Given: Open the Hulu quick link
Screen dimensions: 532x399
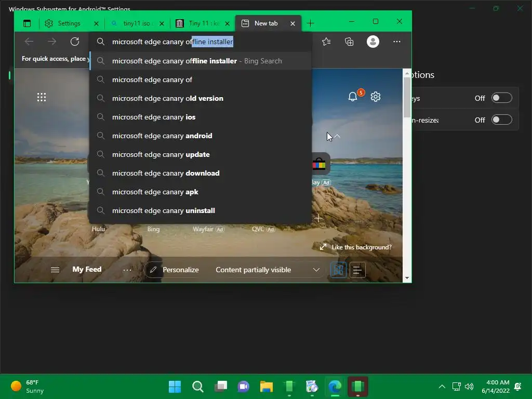Looking at the screenshot, I should 98,229.
